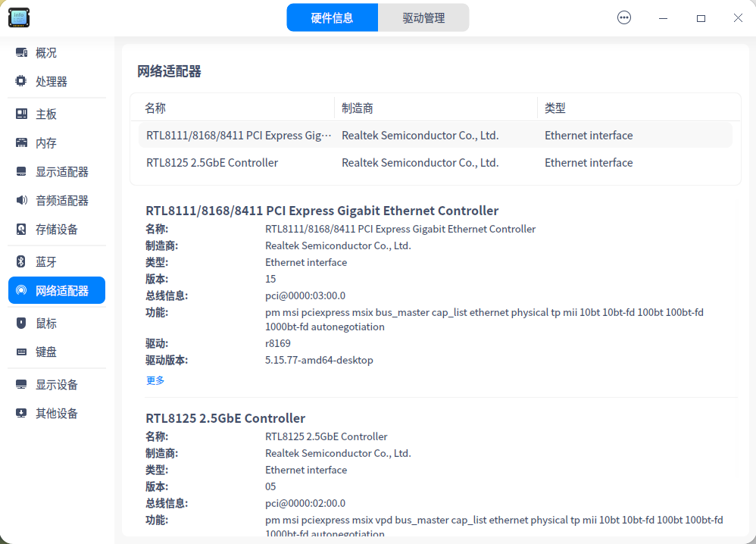Select 处理器 in the sidebar
756x544 pixels.
57,81
